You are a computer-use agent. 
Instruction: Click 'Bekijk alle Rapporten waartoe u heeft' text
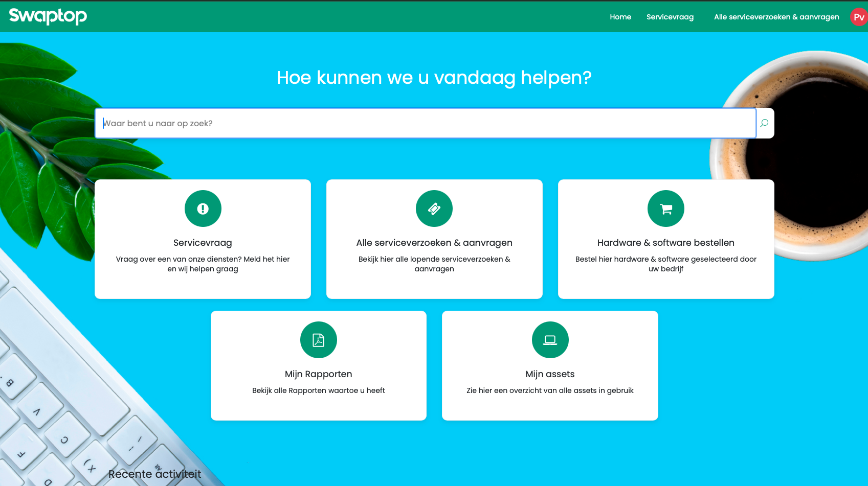(x=319, y=390)
